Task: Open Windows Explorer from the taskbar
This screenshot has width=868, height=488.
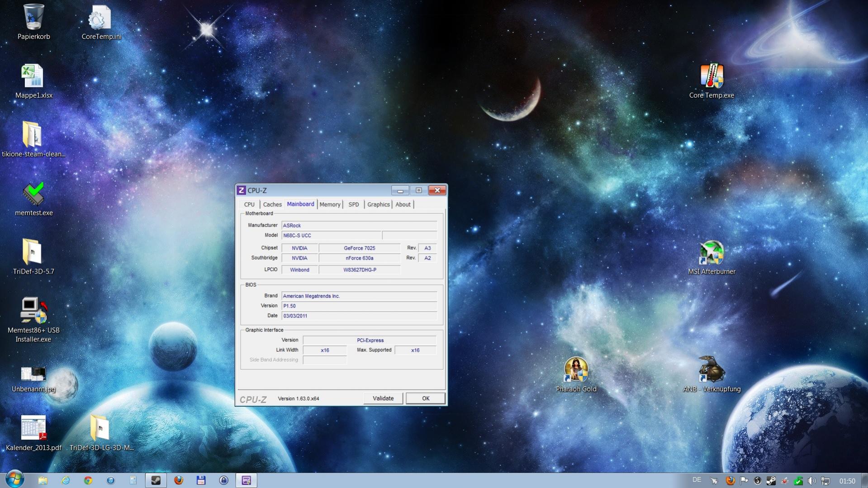Action: 43,480
